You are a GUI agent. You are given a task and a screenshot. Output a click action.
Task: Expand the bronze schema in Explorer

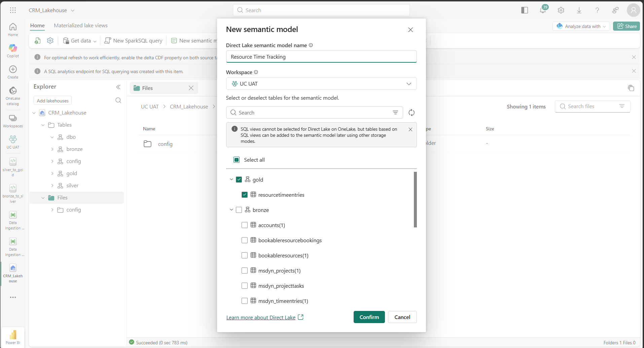(x=52, y=149)
